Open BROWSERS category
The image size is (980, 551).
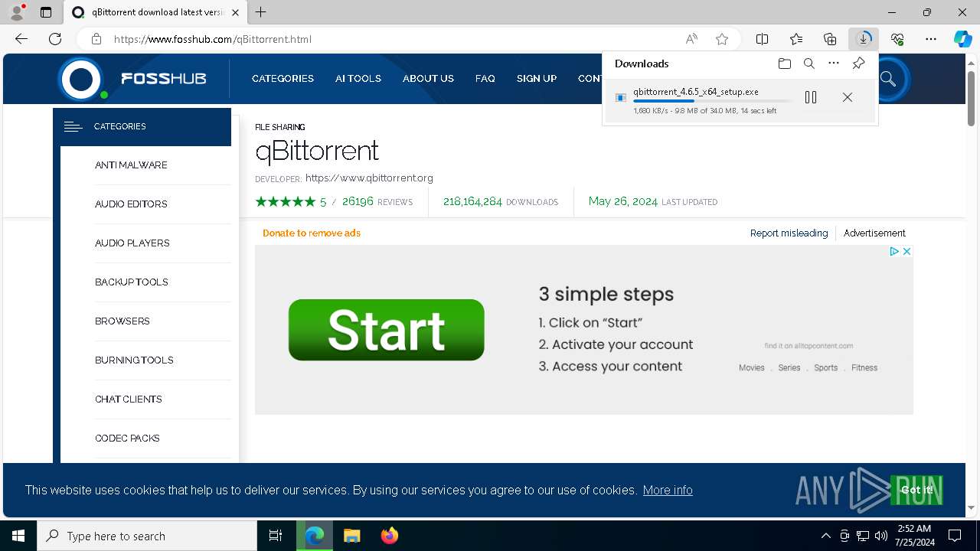(x=122, y=321)
